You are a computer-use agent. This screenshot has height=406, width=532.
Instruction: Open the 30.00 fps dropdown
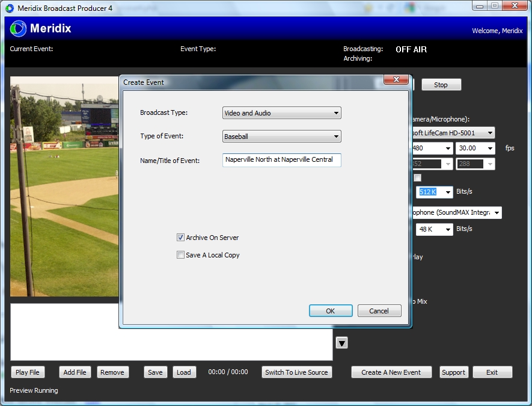pos(475,148)
